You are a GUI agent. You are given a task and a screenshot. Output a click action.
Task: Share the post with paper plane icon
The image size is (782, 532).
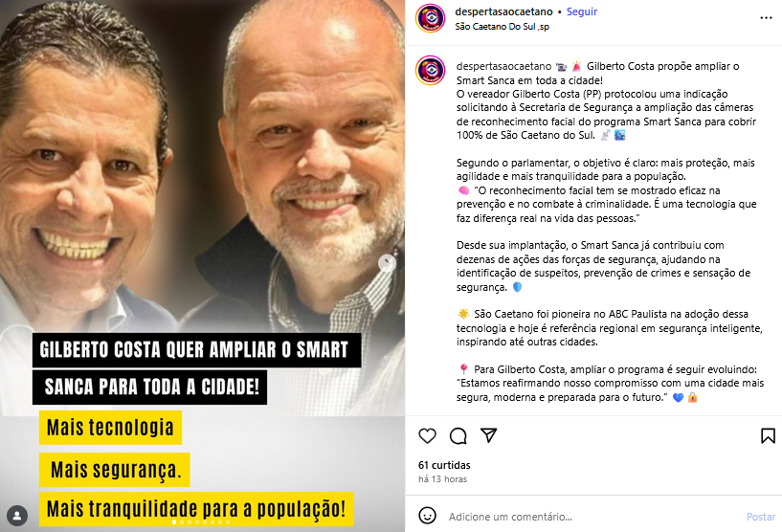click(x=489, y=435)
